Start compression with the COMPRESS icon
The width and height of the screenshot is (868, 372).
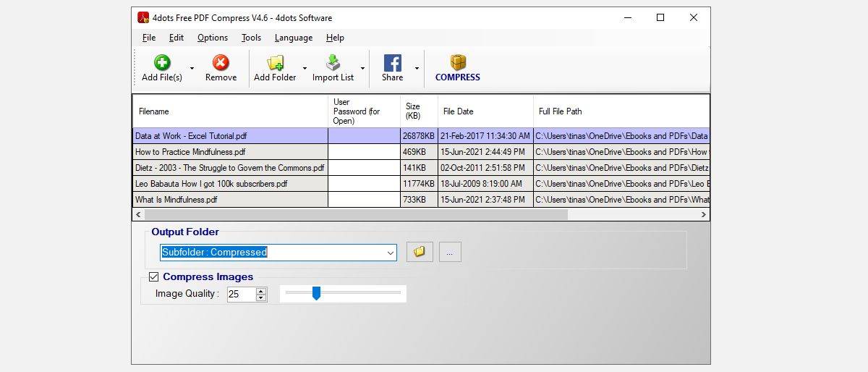(457, 63)
